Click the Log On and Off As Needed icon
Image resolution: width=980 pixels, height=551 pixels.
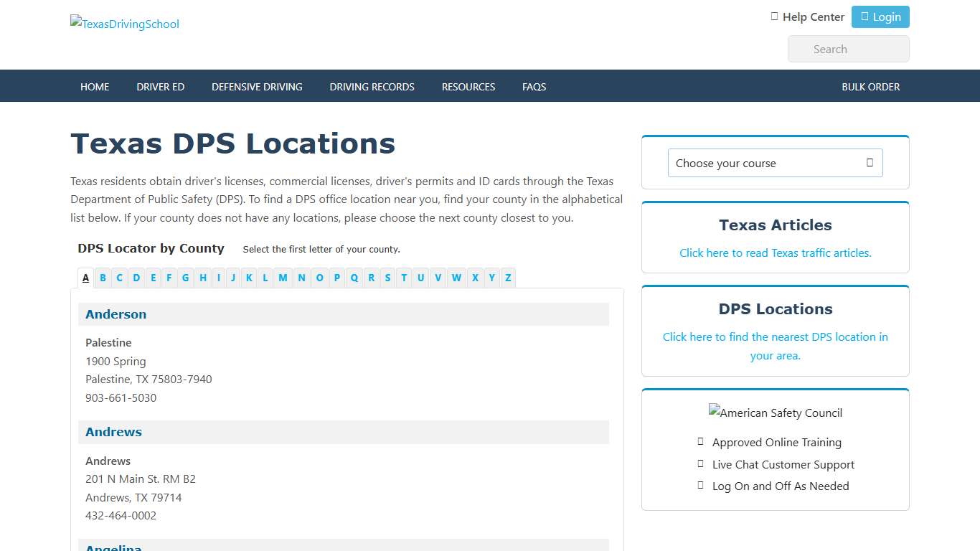(700, 486)
